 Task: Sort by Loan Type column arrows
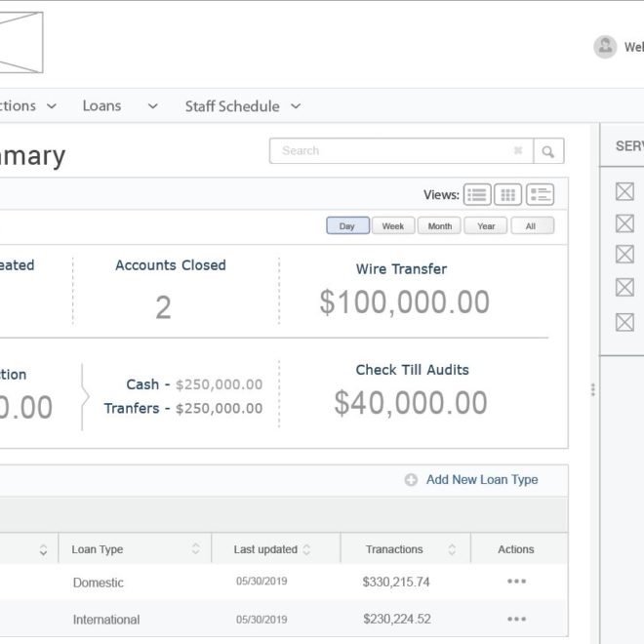click(195, 549)
